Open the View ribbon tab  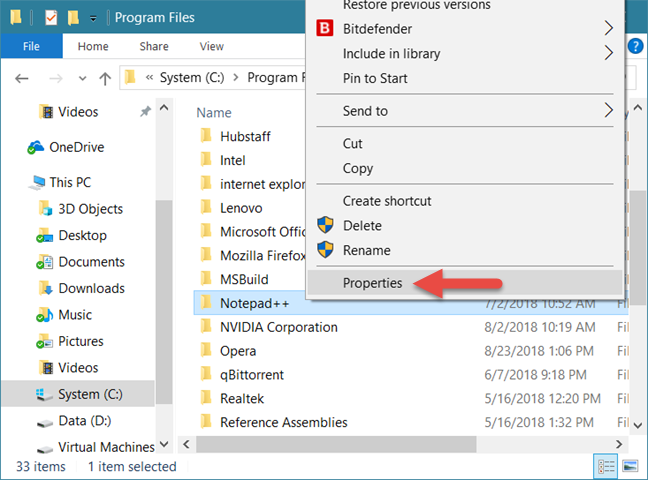212,46
